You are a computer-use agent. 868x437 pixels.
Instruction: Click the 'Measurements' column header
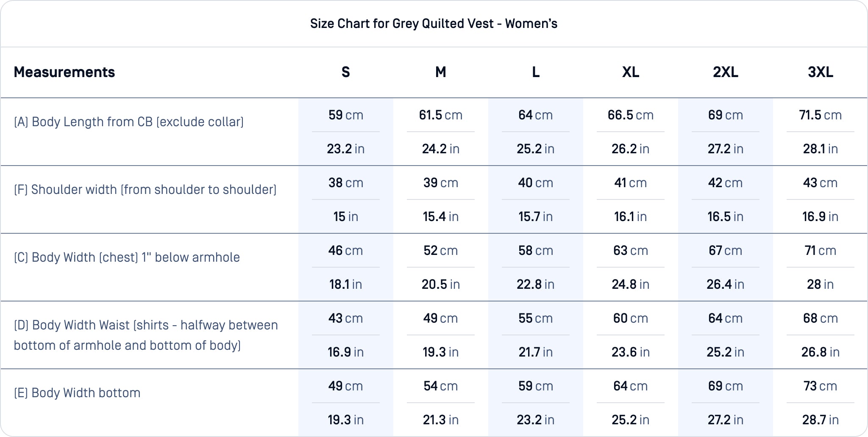64,72
